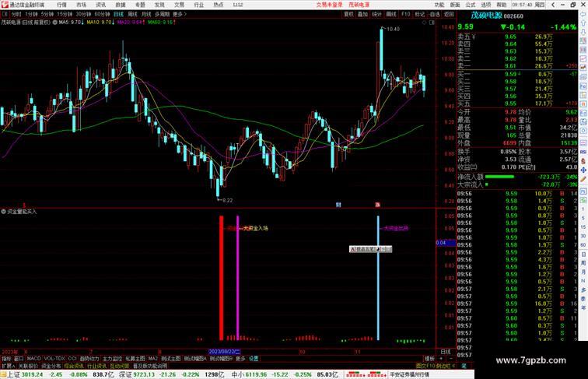Select the 指标 tab at bottom
The width and height of the screenshot is (588, 379).
click(x=6, y=359)
